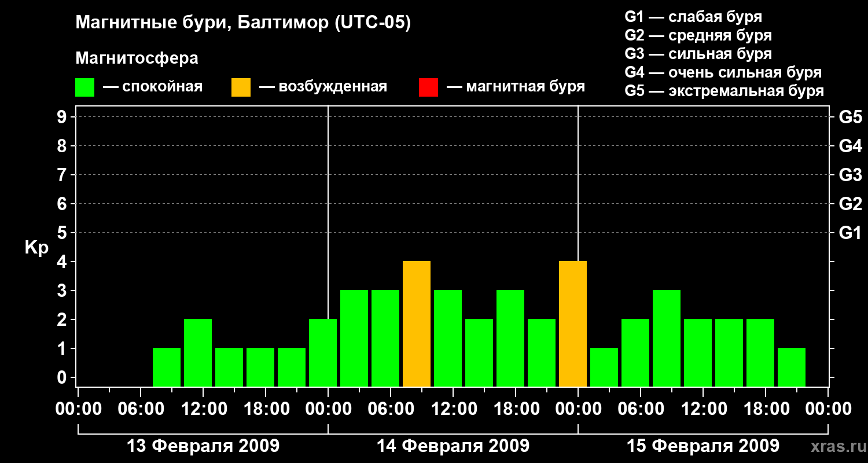Click the 'G2 — средняя буря' legend line

point(698,35)
